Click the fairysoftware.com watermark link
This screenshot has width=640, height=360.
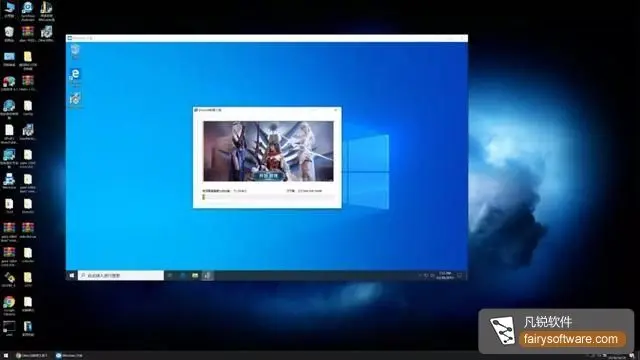tap(571, 339)
